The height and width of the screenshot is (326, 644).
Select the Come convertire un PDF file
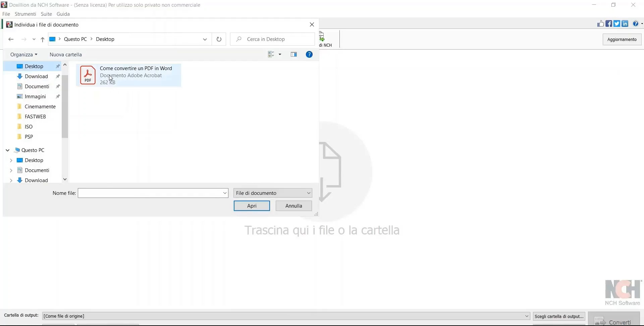tap(128, 75)
